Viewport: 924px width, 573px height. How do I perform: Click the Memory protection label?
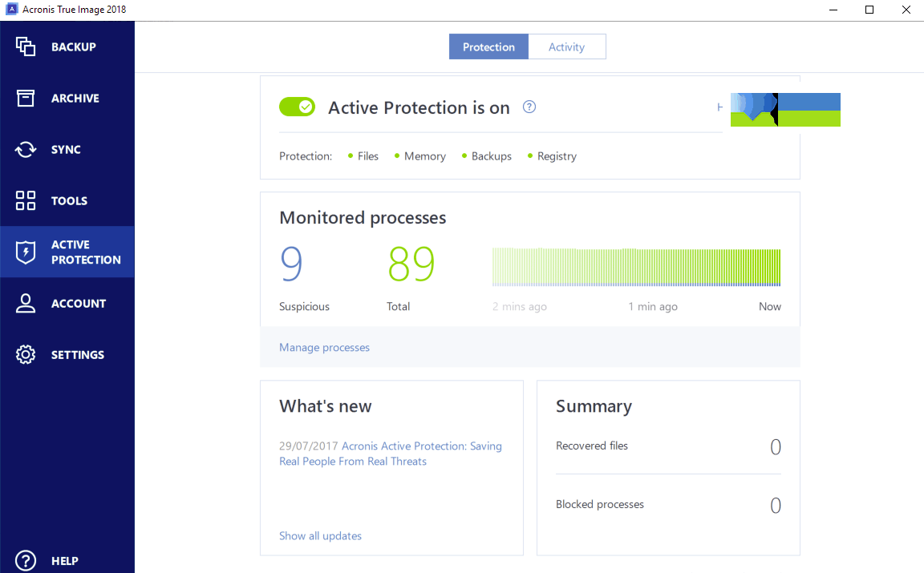click(425, 156)
